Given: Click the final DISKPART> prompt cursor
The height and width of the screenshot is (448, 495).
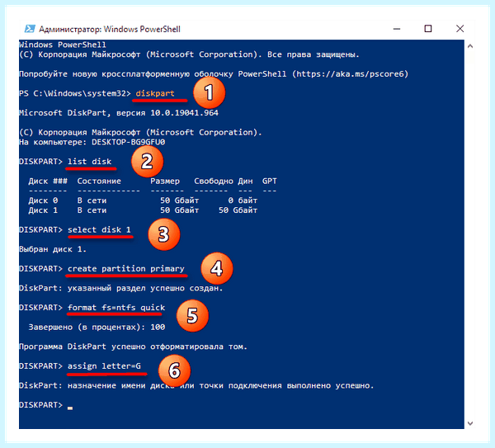Looking at the screenshot, I should [x=70, y=408].
